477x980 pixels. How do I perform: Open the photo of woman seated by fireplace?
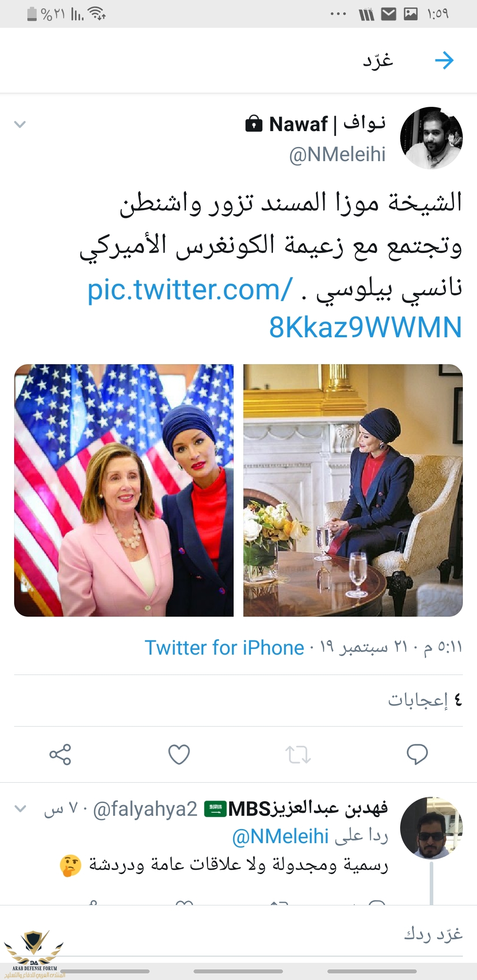pos(353,490)
